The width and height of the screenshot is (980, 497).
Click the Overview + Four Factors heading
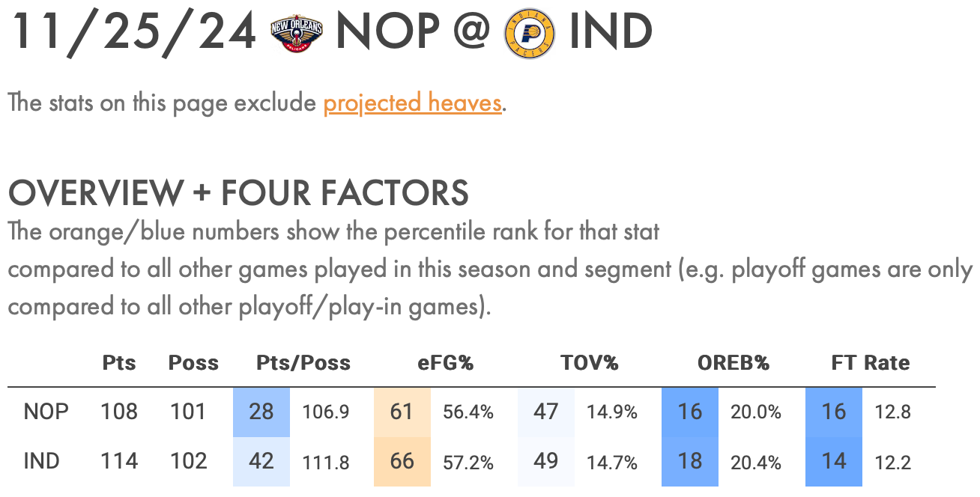[x=238, y=193]
